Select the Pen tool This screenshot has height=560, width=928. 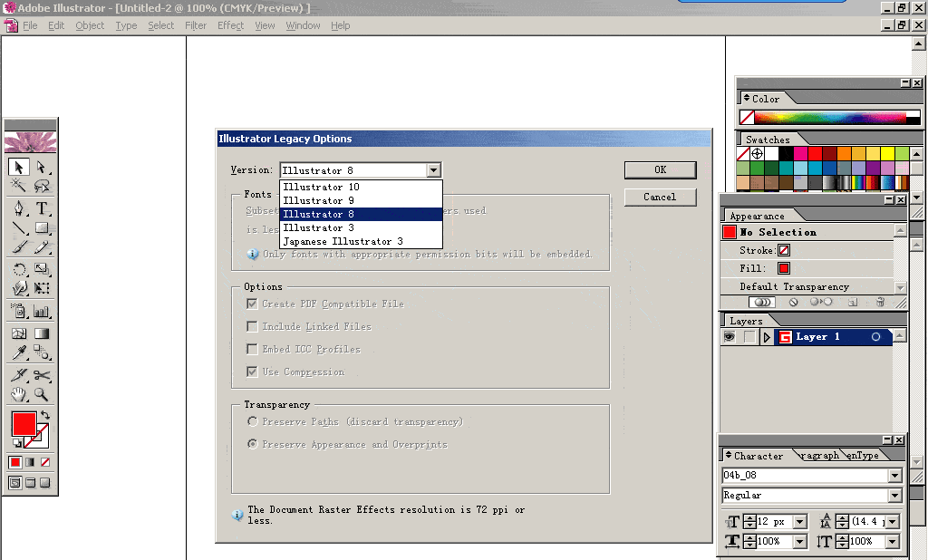tap(18, 208)
